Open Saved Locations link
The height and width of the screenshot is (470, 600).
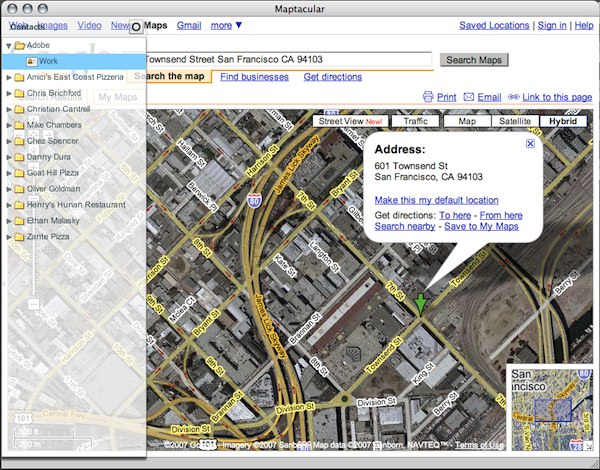click(494, 26)
